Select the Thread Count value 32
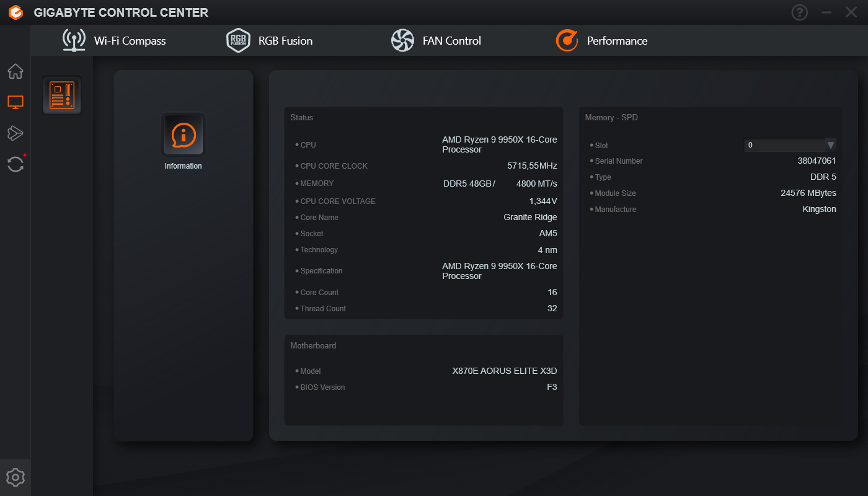The width and height of the screenshot is (868, 496). coord(552,308)
